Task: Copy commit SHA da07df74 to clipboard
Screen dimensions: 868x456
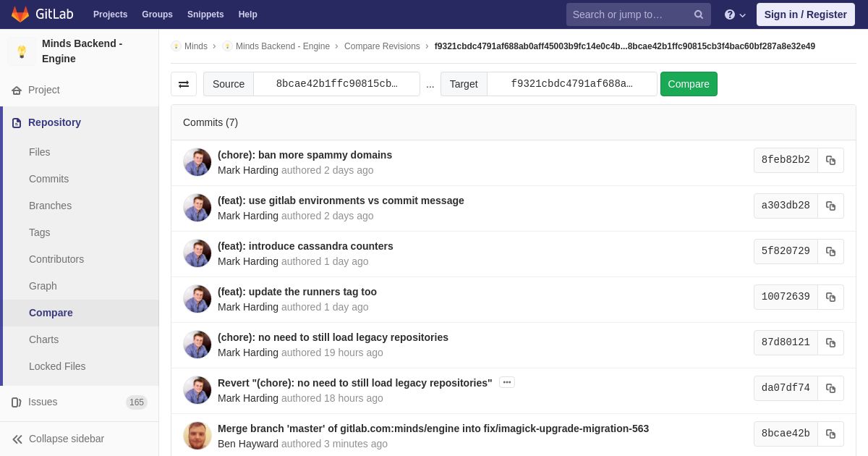Action: click(830, 388)
